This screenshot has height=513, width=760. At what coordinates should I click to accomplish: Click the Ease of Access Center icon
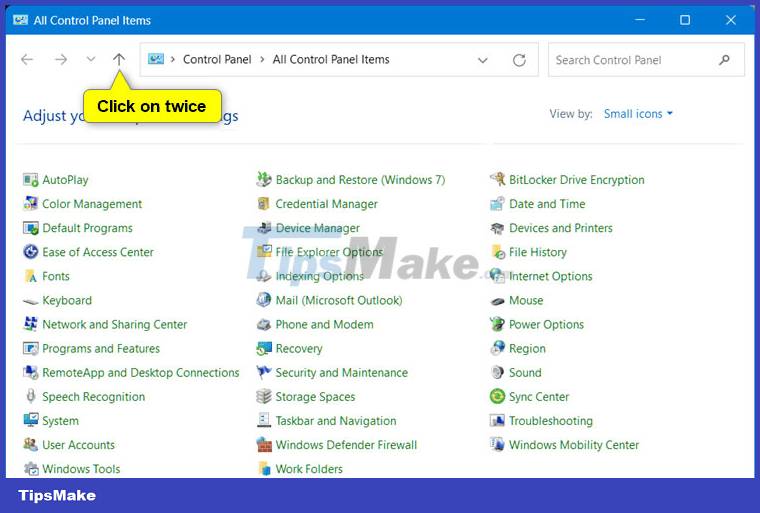(31, 252)
